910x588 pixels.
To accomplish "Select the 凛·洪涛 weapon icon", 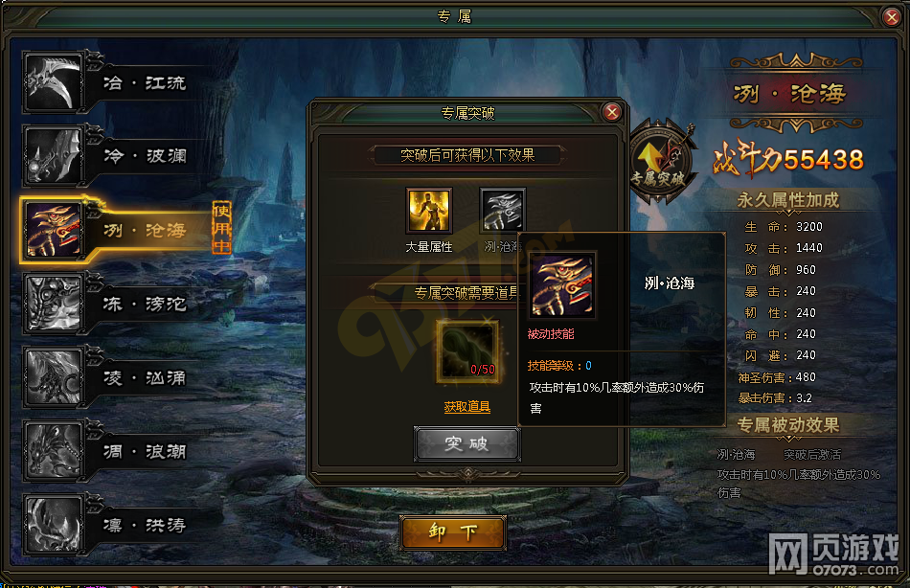I will click(x=54, y=524).
